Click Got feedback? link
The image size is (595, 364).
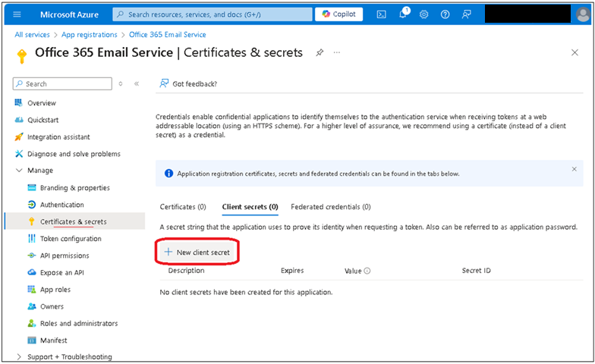pos(188,83)
